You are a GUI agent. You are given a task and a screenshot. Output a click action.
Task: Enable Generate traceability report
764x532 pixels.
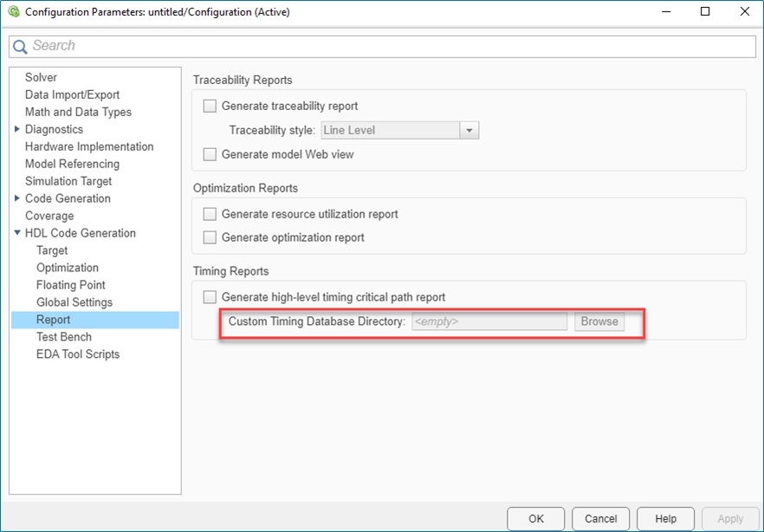(x=209, y=106)
